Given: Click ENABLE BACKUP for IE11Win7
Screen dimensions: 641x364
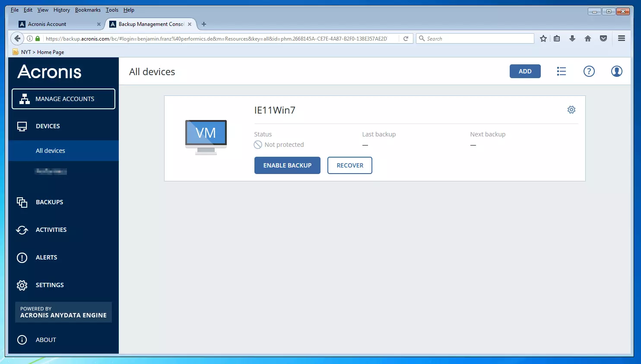Looking at the screenshot, I should [x=287, y=165].
